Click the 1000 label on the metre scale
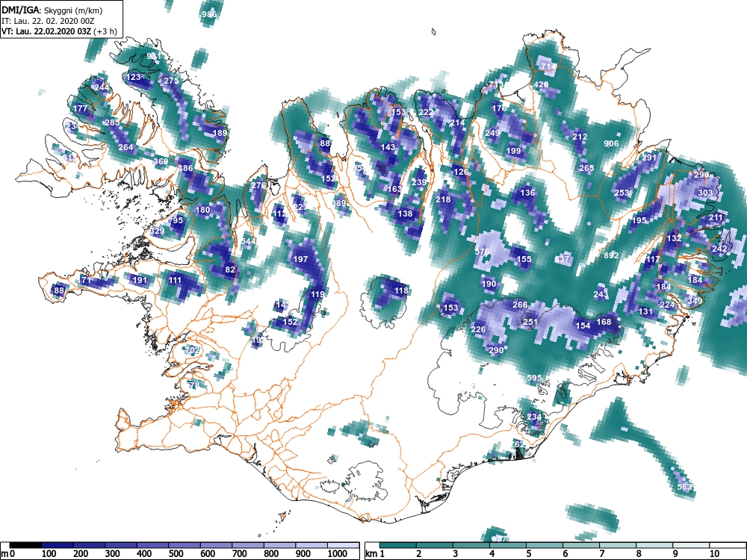This screenshot has width=747, height=560. pos(338,554)
